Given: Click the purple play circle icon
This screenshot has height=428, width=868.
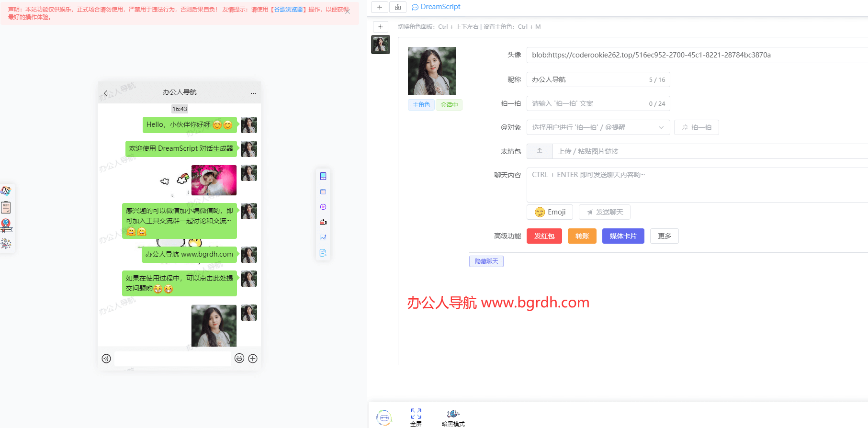Looking at the screenshot, I should pos(323,207).
